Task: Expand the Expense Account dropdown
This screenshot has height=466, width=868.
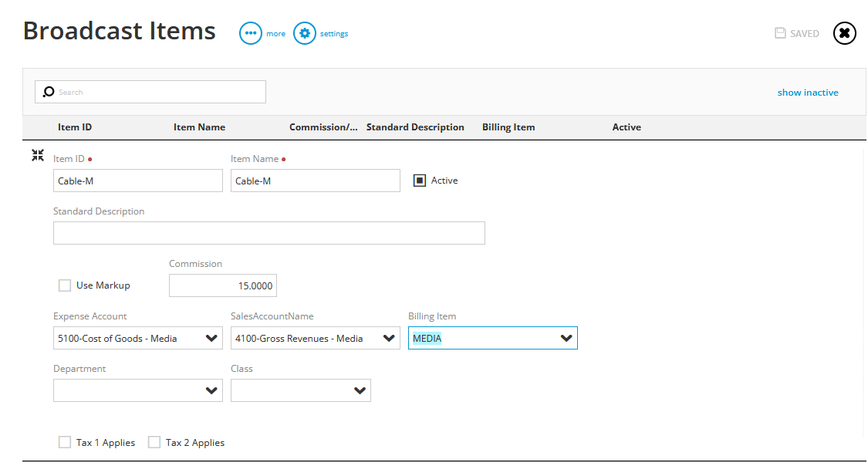Action: click(211, 338)
